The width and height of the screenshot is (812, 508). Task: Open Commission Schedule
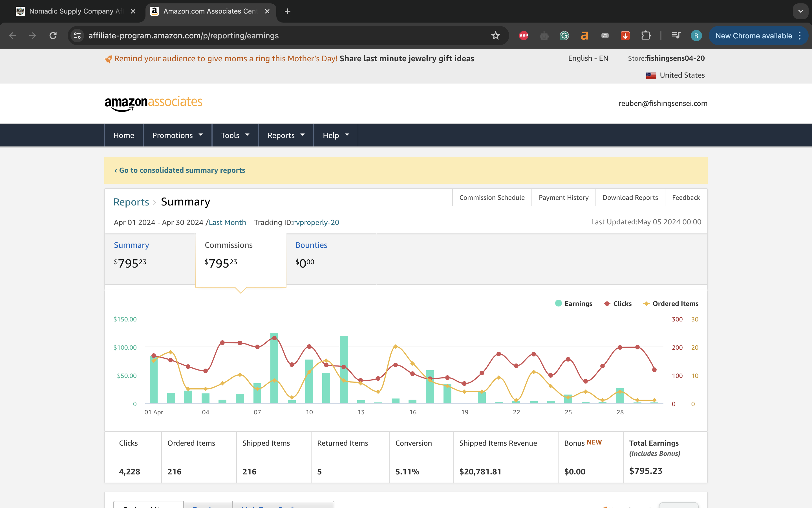[x=492, y=198]
